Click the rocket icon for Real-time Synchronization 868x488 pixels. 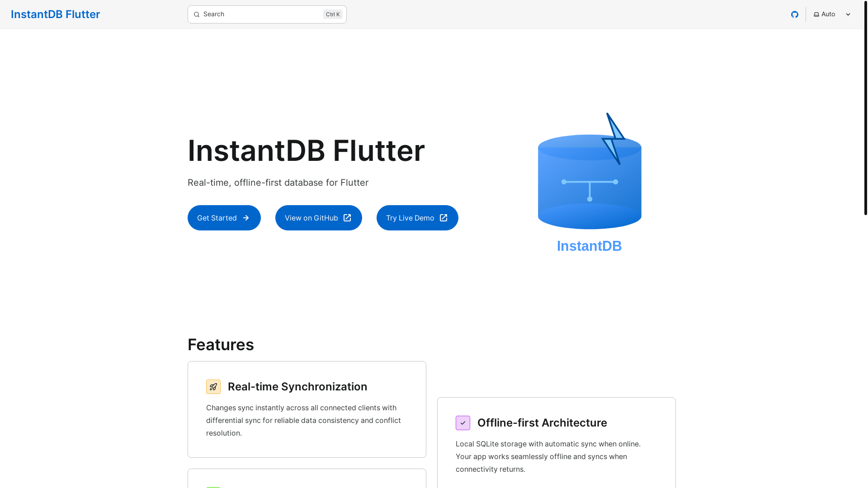pos(213,387)
